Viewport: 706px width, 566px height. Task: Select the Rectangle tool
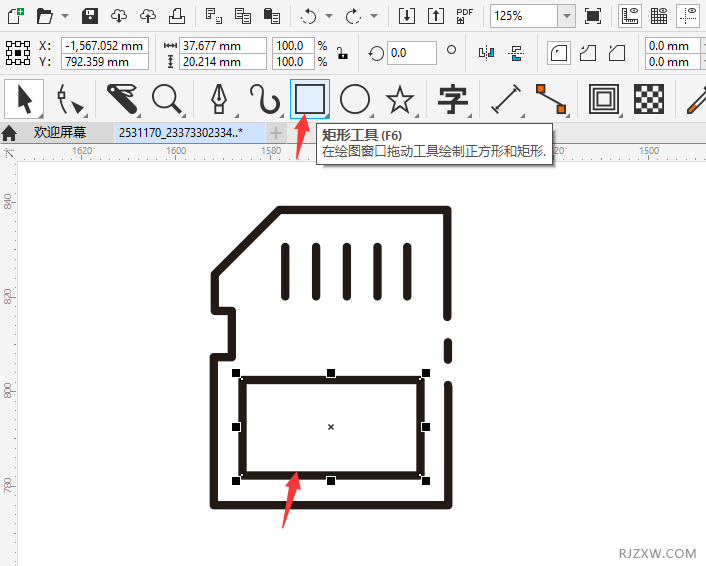click(310, 99)
